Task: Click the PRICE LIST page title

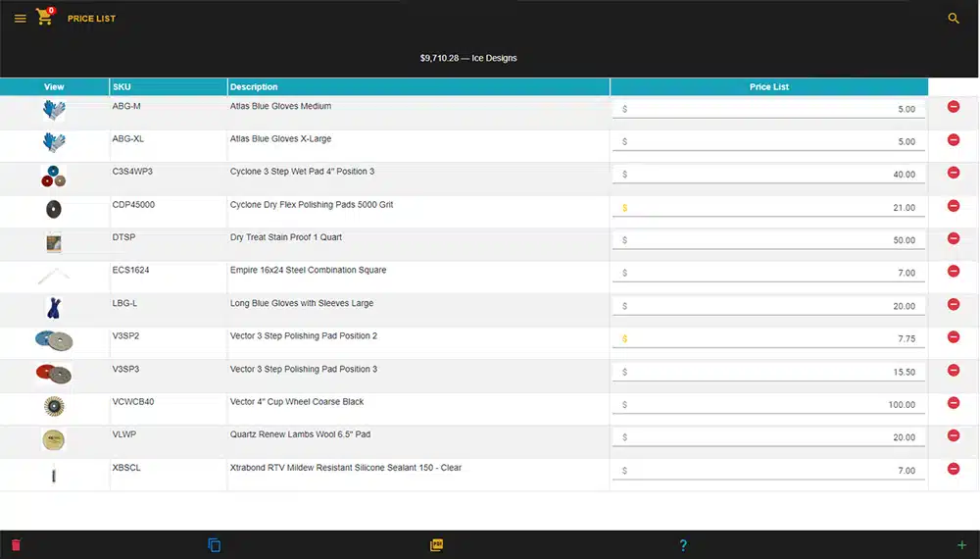Action: 91,19
